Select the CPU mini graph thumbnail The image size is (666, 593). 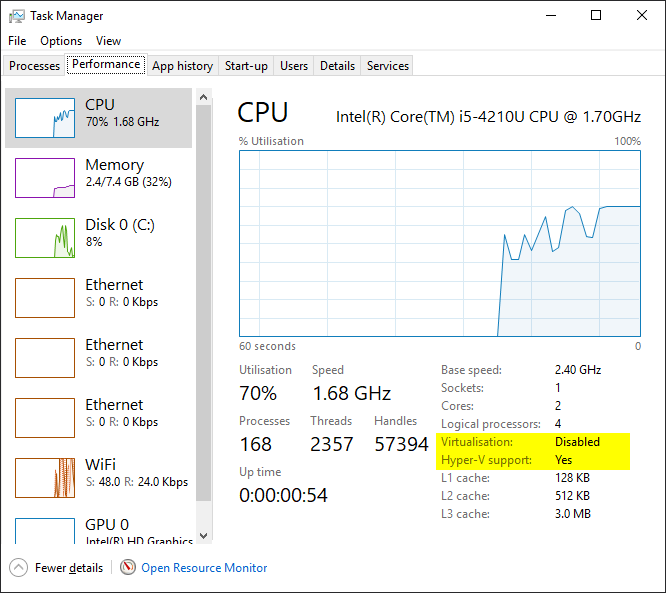(45, 118)
